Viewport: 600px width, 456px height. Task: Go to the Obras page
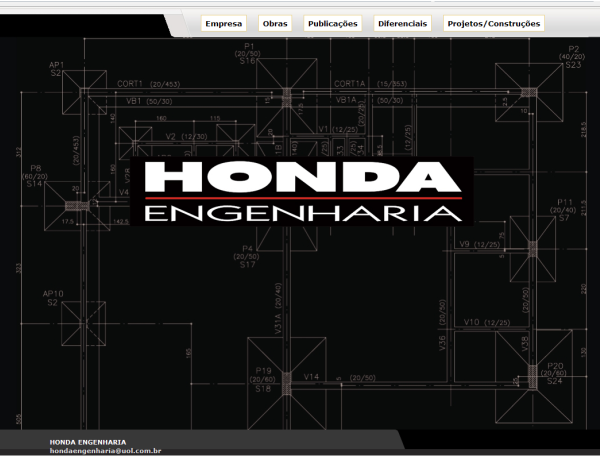[275, 23]
